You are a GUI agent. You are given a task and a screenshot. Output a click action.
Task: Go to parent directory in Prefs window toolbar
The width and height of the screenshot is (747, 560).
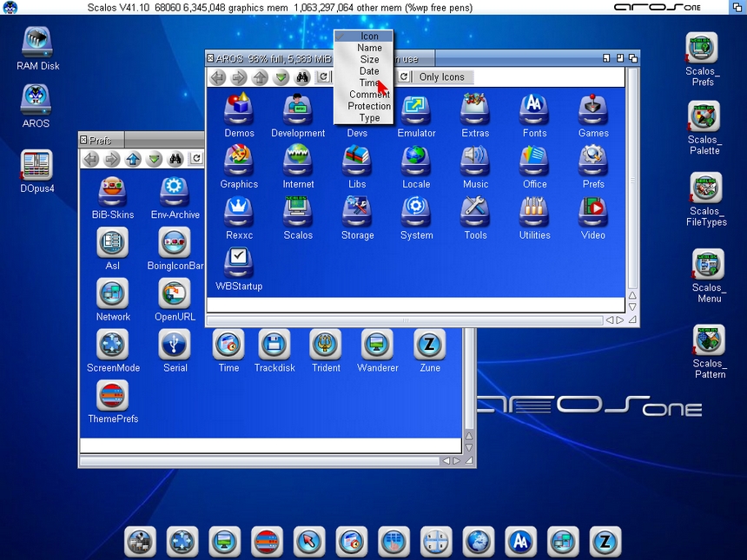coord(133,159)
